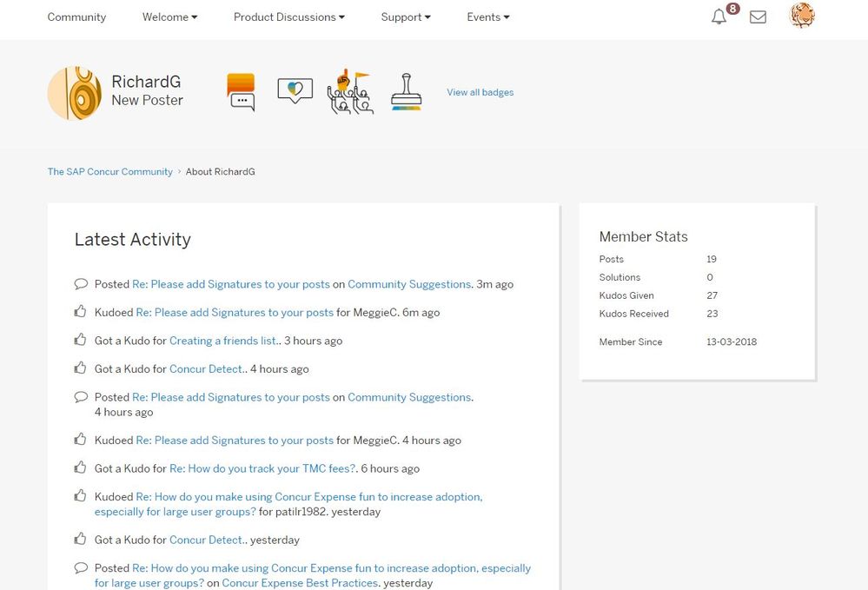Image resolution: width=868 pixels, height=590 pixels.
Task: Click the thumbs-up icon beside the TMC fees kudo
Action: pos(81,467)
